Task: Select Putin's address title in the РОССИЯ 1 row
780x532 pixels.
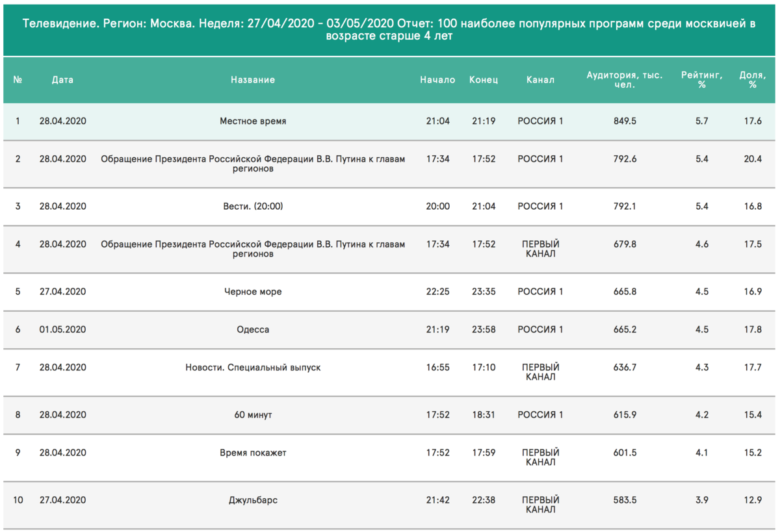Action: coord(253,164)
